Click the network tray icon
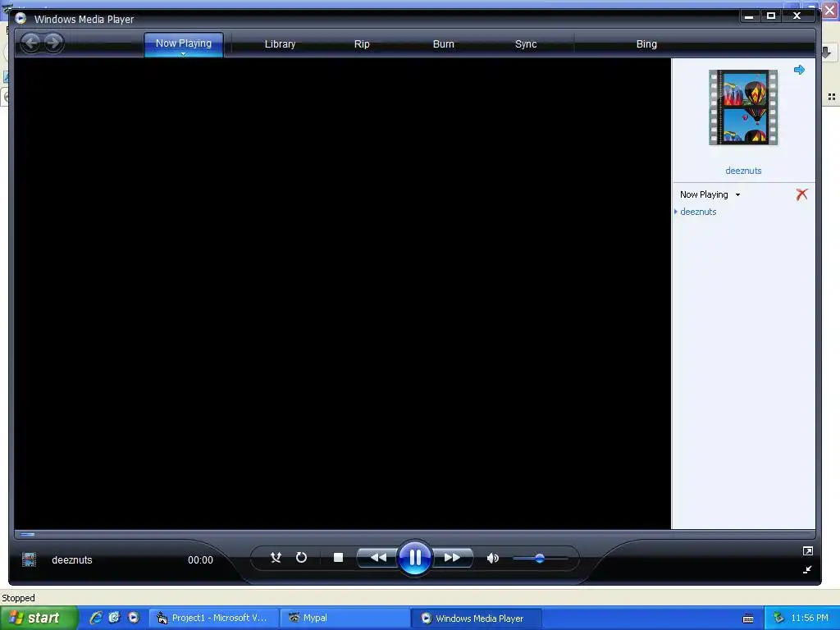The width and height of the screenshot is (840, 630). [x=778, y=619]
